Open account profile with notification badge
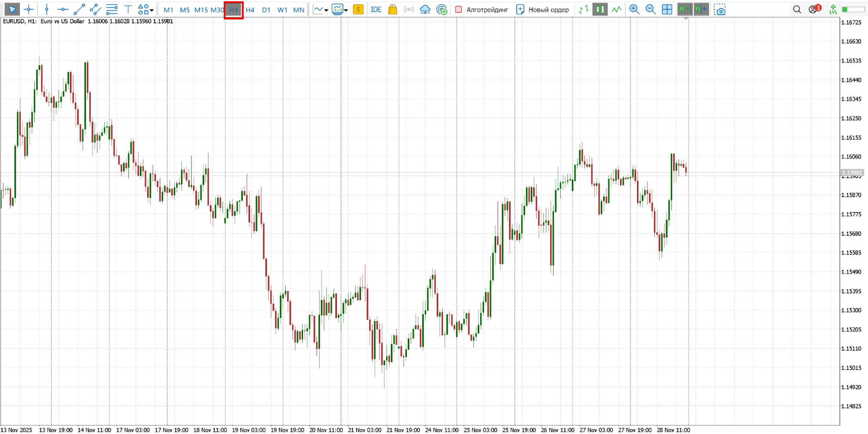This screenshot has height=434, width=868. pos(815,9)
